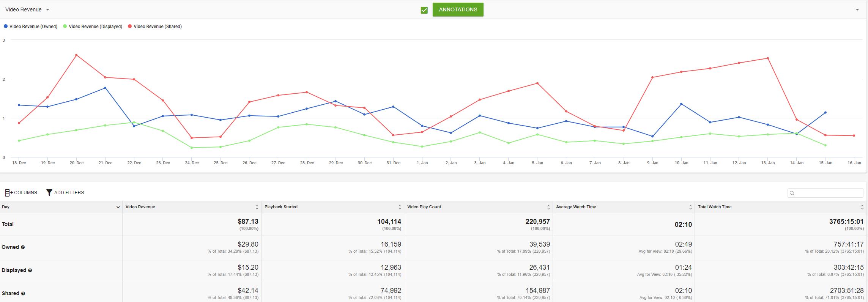Sort by Video Play Count column
This screenshot has width=868, height=302.
tap(548, 207)
